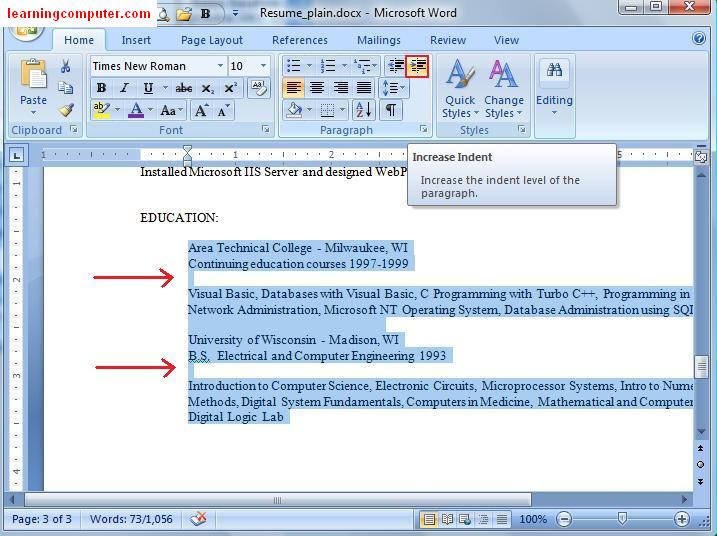The width and height of the screenshot is (717, 536).
Task: Open Quick Styles gallery
Action: tap(460, 89)
